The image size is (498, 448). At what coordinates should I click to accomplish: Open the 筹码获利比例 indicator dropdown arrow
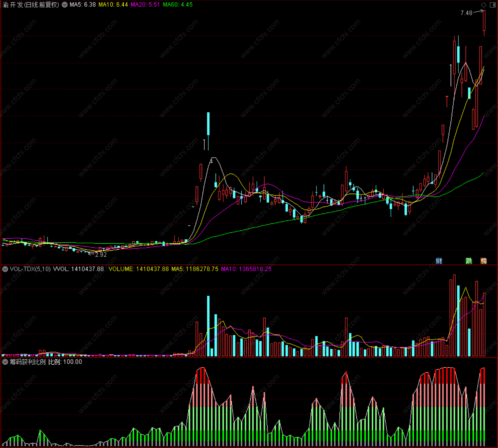pyautogui.click(x=5, y=362)
